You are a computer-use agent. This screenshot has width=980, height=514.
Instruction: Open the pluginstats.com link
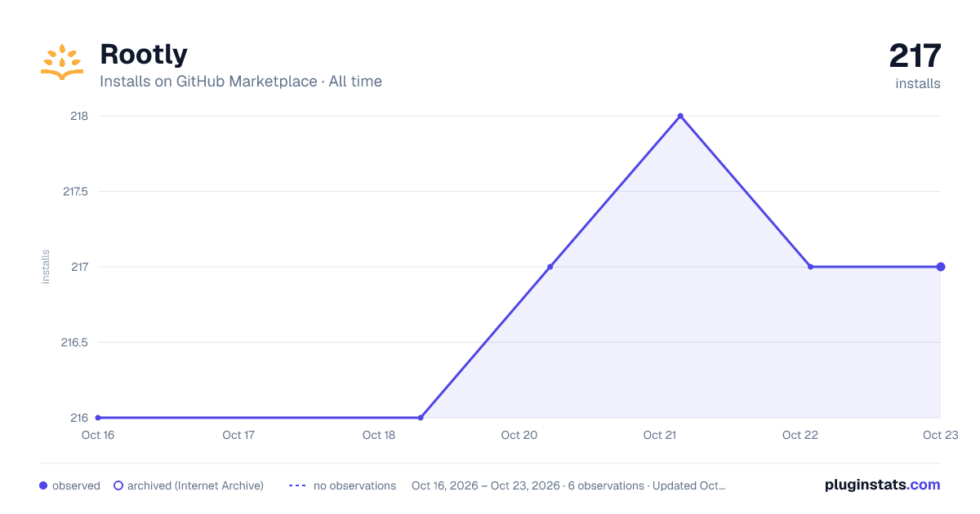click(882, 485)
